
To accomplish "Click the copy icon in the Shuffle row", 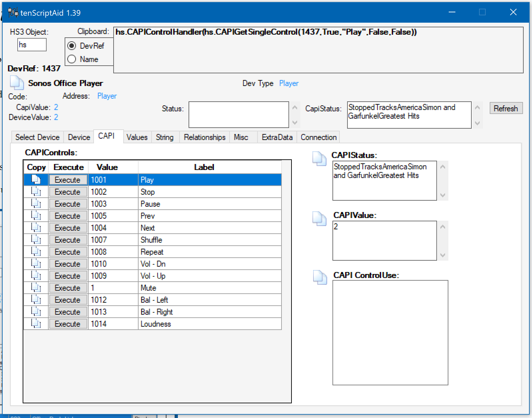I will click(x=36, y=240).
